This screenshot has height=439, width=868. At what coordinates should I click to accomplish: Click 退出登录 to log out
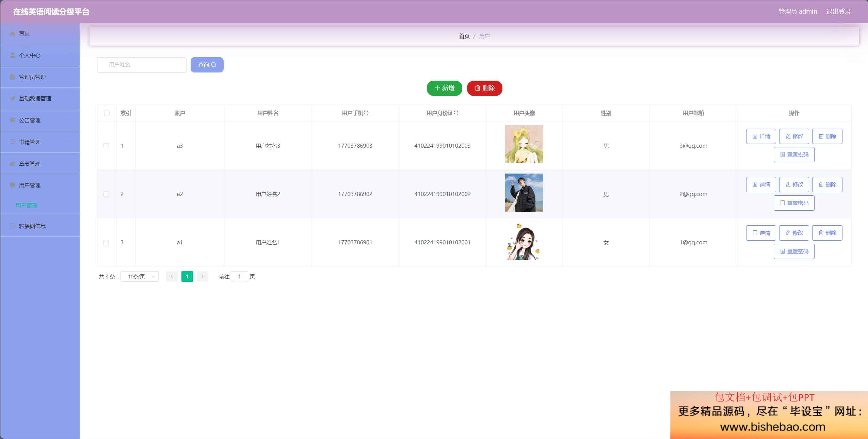coord(838,12)
